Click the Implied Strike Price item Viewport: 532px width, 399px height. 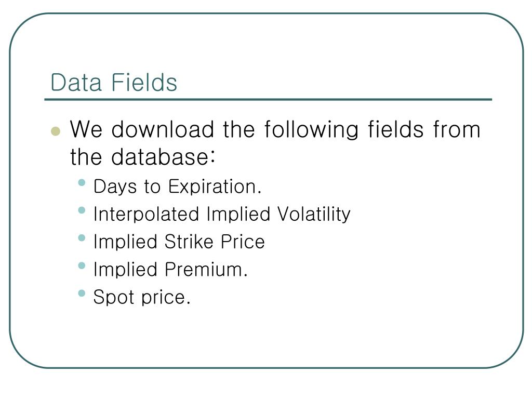[x=179, y=242]
